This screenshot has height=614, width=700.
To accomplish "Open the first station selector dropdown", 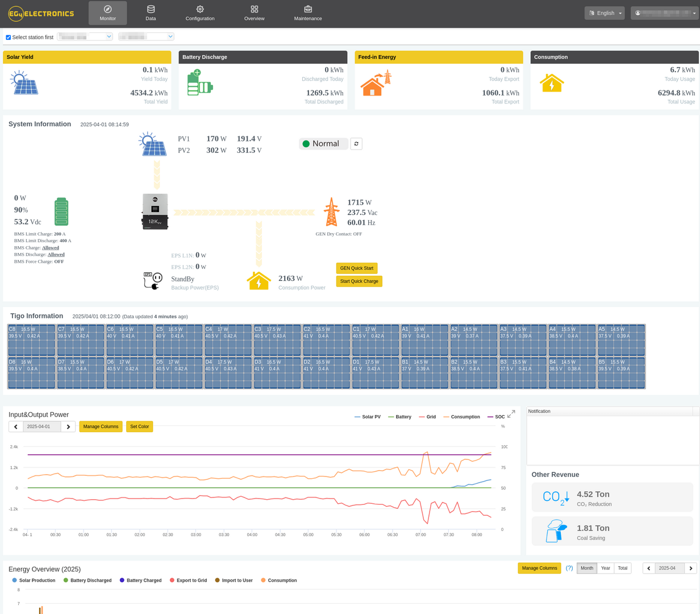I will click(85, 36).
